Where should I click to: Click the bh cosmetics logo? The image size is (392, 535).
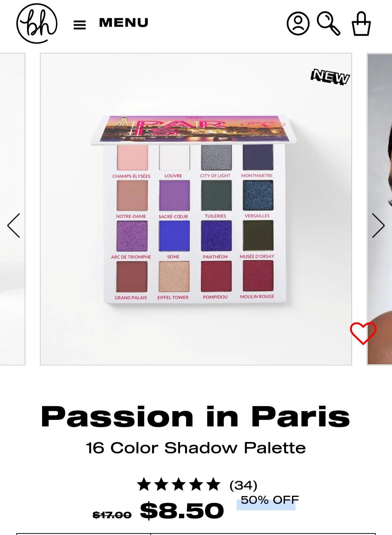(x=37, y=24)
